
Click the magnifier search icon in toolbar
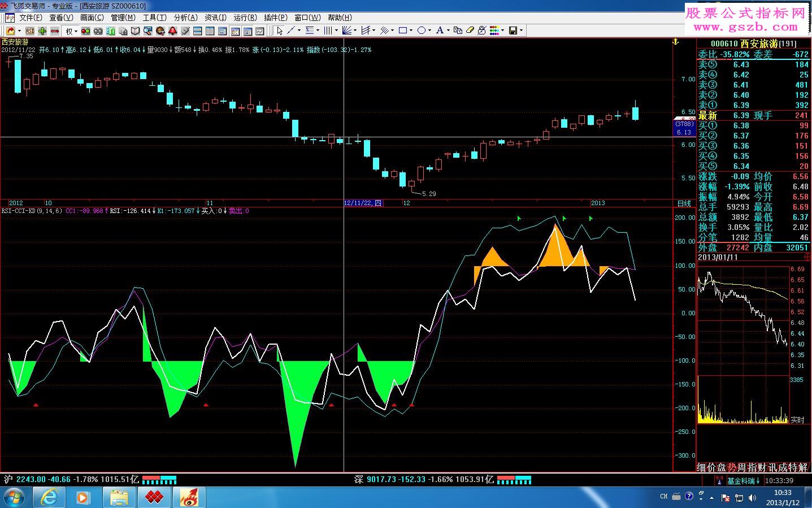point(148,31)
